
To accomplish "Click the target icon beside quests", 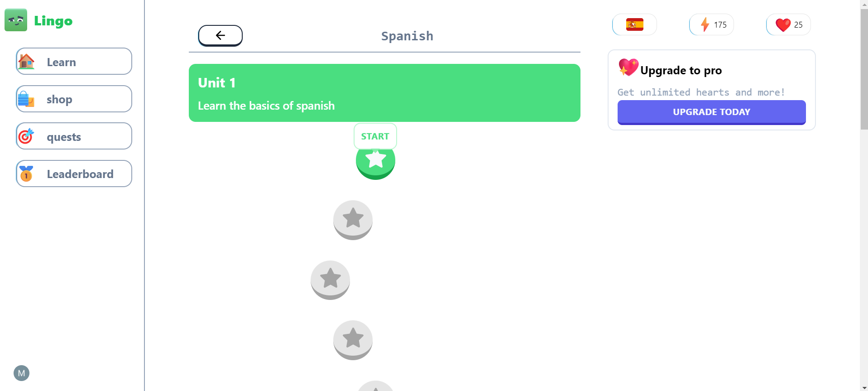I will 26,136.
